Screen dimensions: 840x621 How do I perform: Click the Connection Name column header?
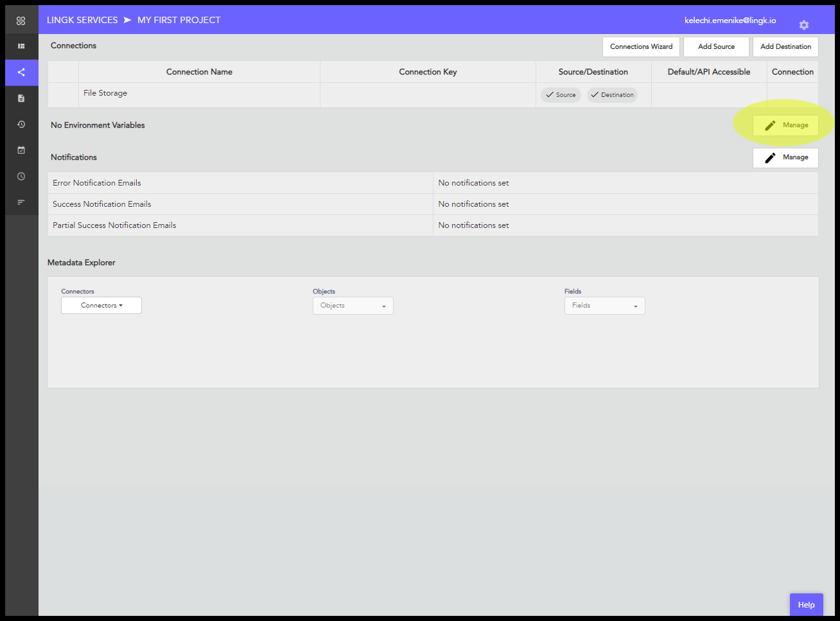(x=199, y=72)
